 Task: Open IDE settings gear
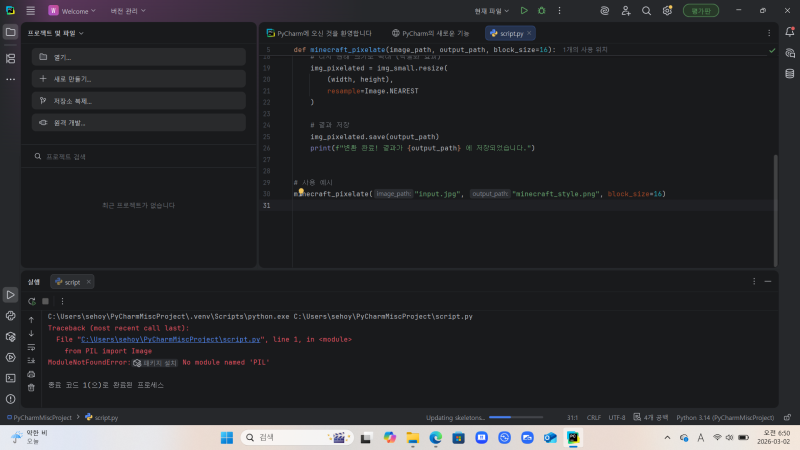click(x=667, y=11)
